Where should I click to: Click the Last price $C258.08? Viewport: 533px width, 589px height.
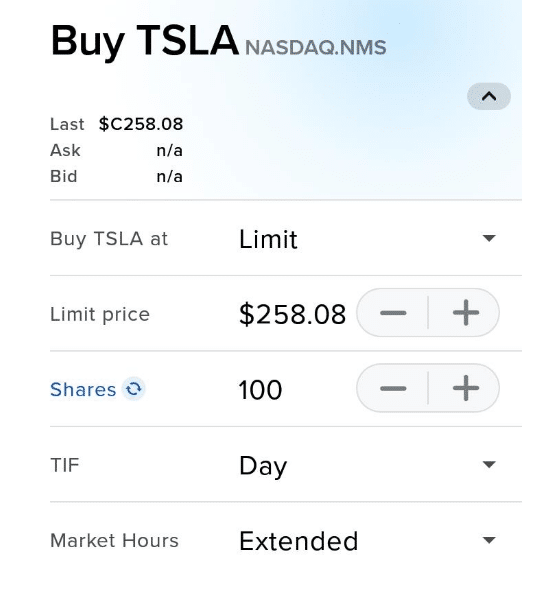tap(140, 124)
